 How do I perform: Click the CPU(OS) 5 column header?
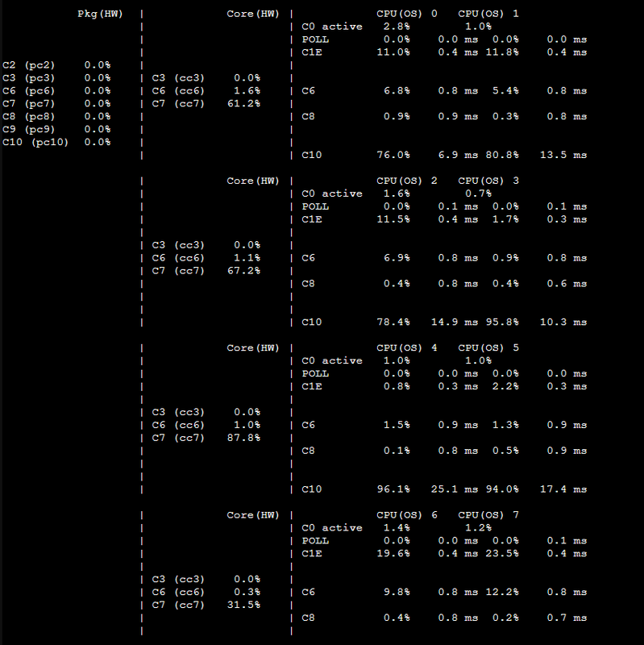click(x=488, y=348)
